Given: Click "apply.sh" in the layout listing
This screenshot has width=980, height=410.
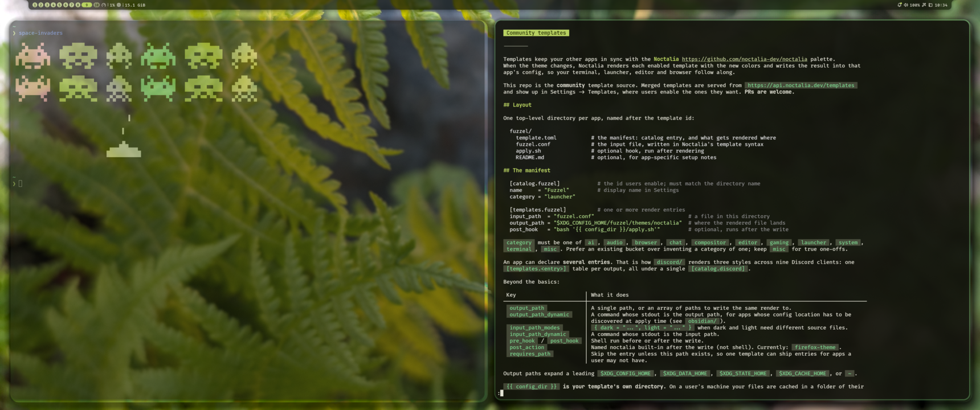Looking at the screenshot, I should [529, 151].
